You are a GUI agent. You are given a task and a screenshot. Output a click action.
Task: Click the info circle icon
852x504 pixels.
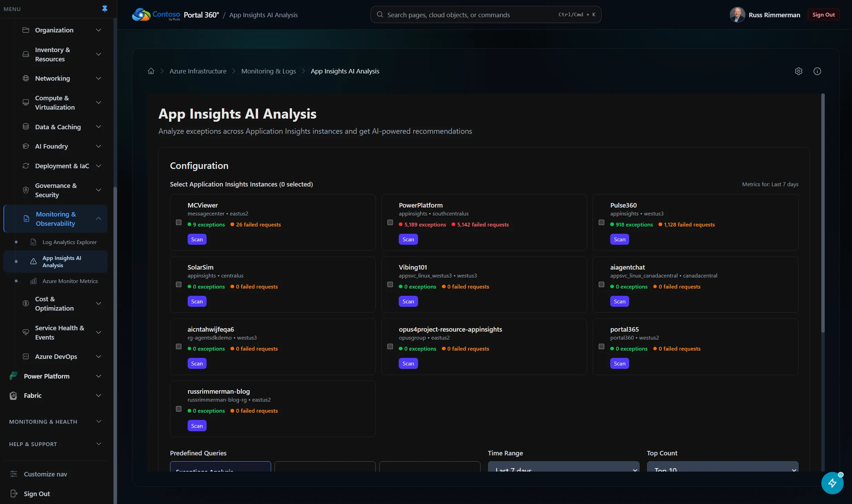(817, 71)
